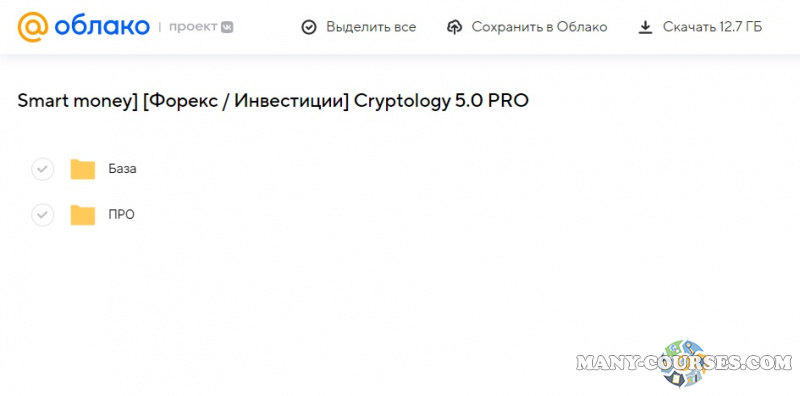This screenshot has width=800, height=396.
Task: Click the ПРО folder name
Action: (121, 215)
